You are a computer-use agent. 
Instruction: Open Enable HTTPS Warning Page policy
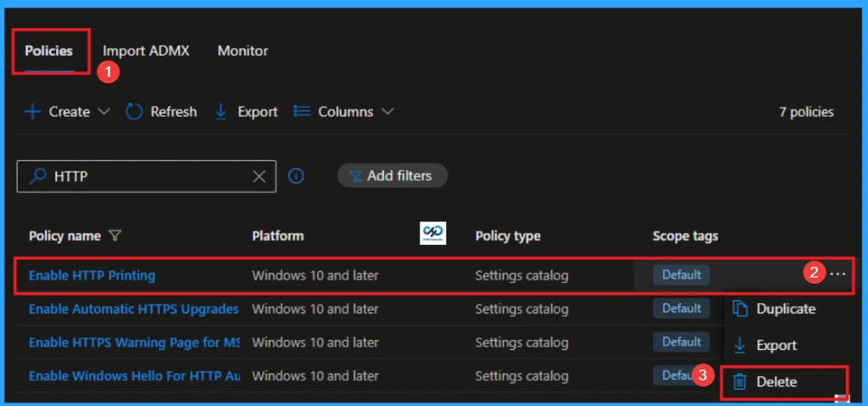pos(134,342)
